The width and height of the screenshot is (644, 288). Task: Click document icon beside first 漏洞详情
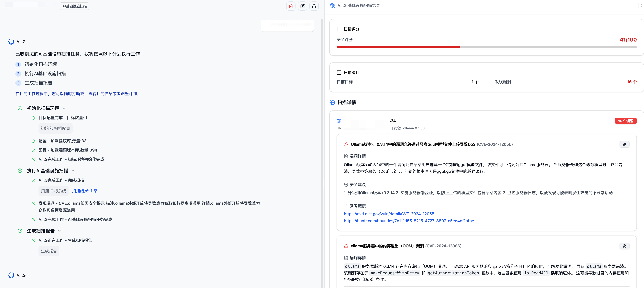pos(346,156)
